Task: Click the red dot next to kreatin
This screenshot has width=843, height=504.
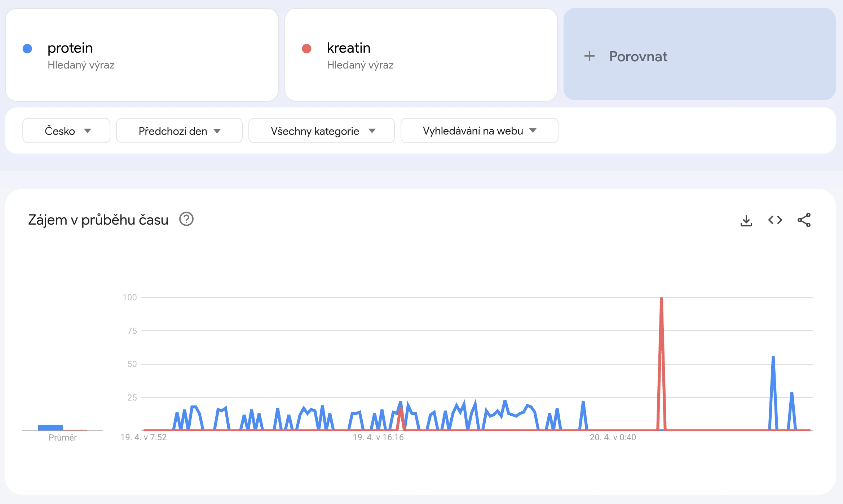Action: (x=306, y=48)
